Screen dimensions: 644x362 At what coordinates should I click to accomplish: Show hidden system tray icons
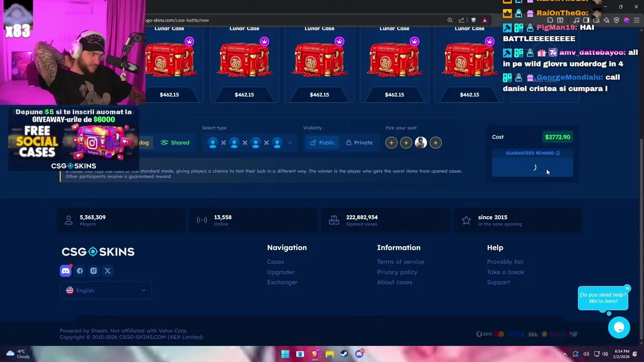565,354
